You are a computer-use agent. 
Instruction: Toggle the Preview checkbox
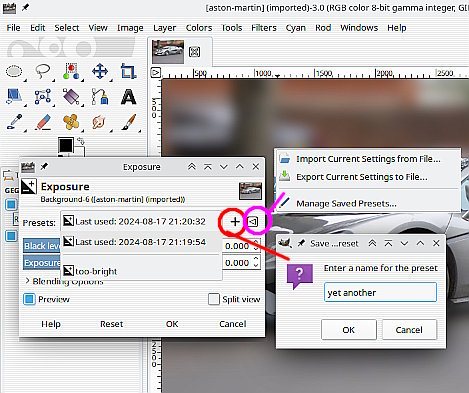coord(29,299)
